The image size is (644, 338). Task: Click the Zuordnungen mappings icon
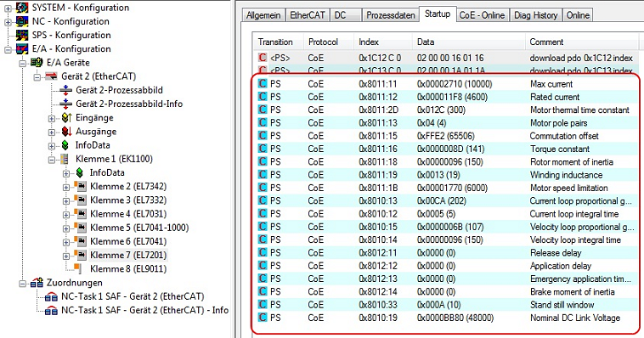coord(37,283)
